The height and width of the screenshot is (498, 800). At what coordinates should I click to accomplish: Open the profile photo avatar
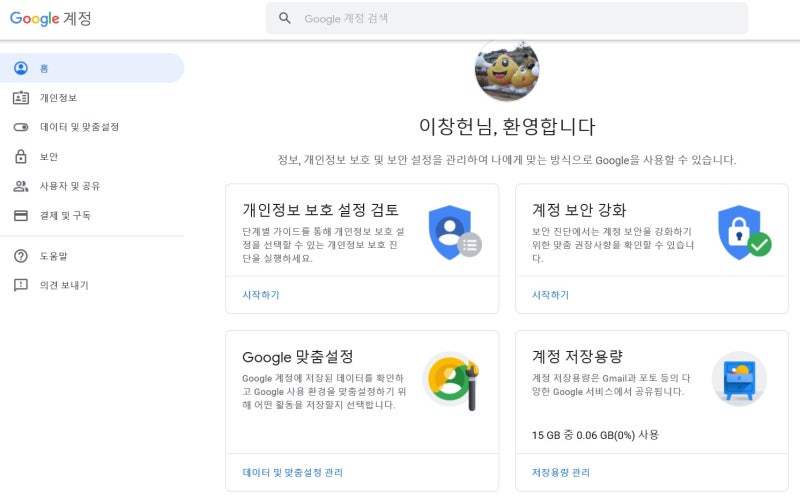pos(507,70)
